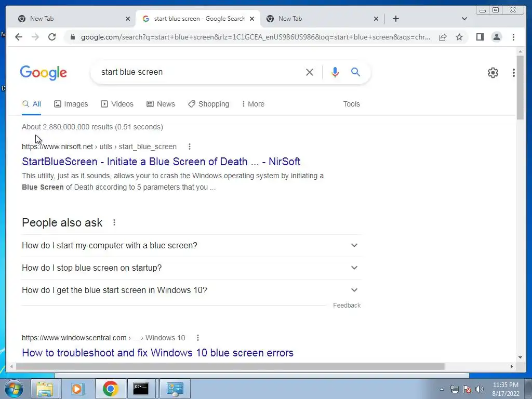Click the vertical scrollbar thumb
532x399 pixels.
(x=520, y=87)
